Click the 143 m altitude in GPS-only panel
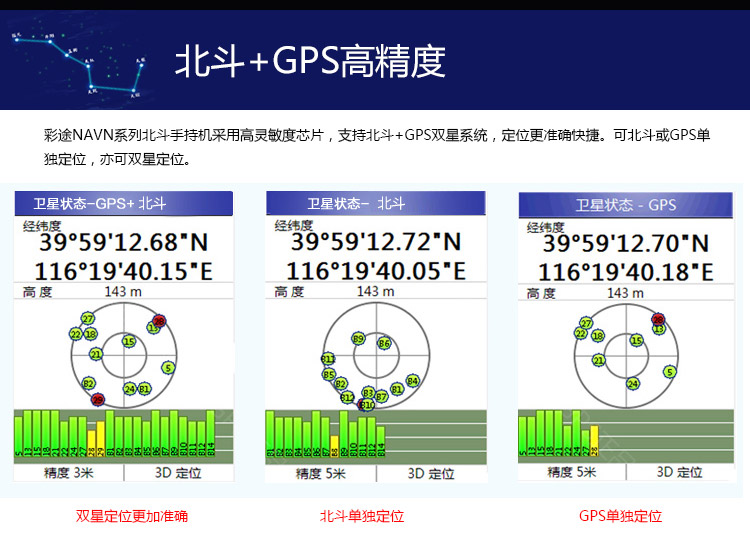The height and width of the screenshot is (558, 750). (x=625, y=293)
